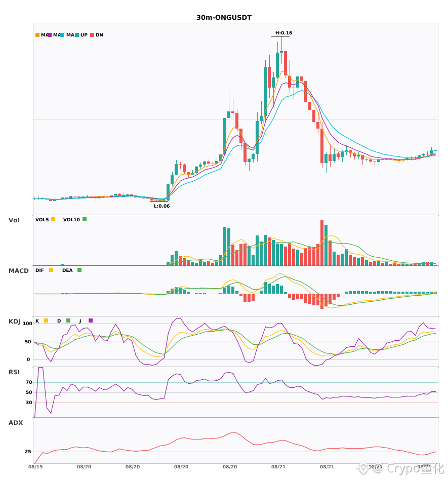Click the chart title 30m-ONGUSDT
This screenshot has height=481, width=448.
pos(224,18)
